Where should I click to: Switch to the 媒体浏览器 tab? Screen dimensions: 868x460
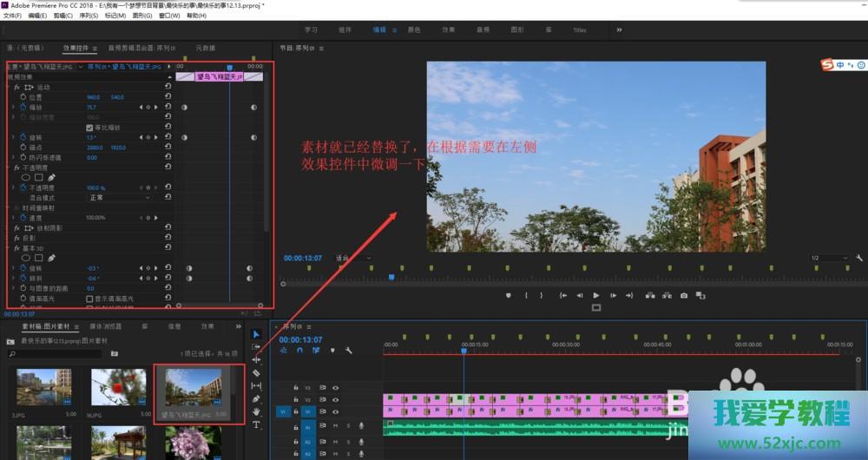pos(105,326)
